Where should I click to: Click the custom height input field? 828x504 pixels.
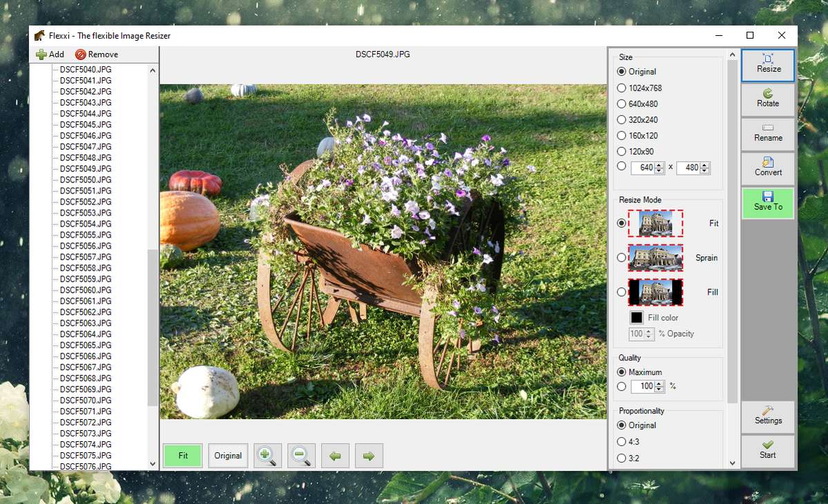coord(689,168)
